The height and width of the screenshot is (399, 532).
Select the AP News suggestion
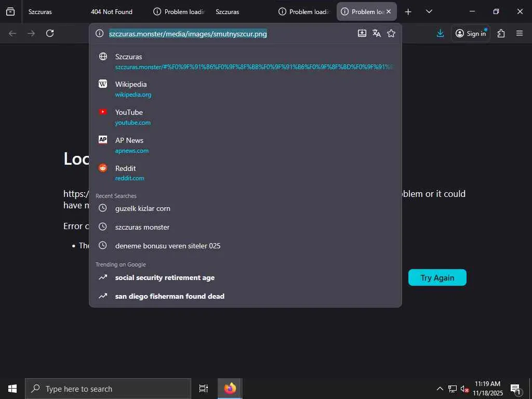point(245,145)
